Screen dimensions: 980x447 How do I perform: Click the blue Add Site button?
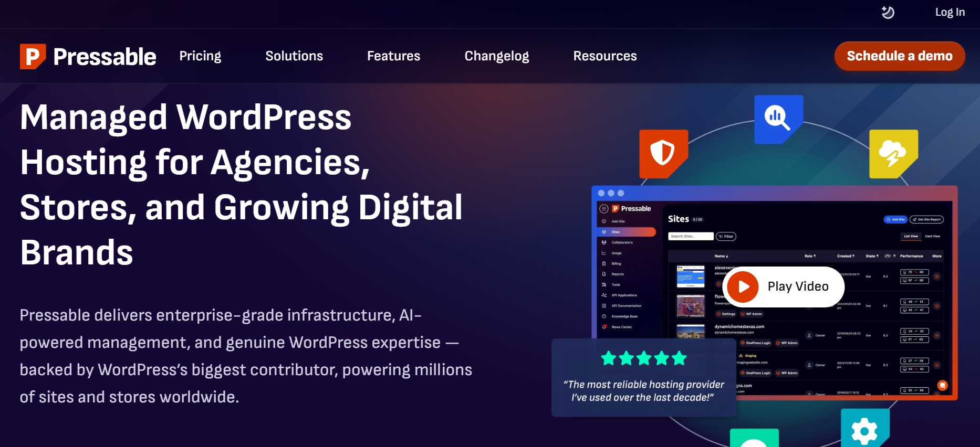point(895,219)
